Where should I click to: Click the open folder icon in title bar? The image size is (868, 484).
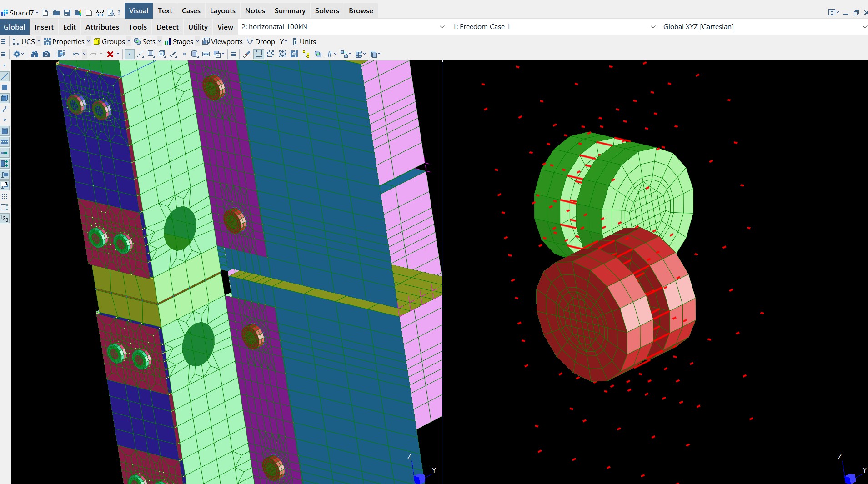(x=56, y=13)
